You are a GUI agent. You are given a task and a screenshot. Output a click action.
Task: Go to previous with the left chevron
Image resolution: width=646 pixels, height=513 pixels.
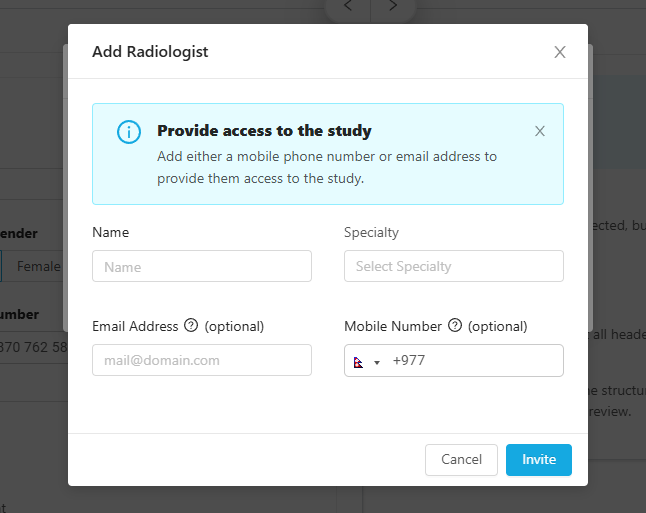348,6
